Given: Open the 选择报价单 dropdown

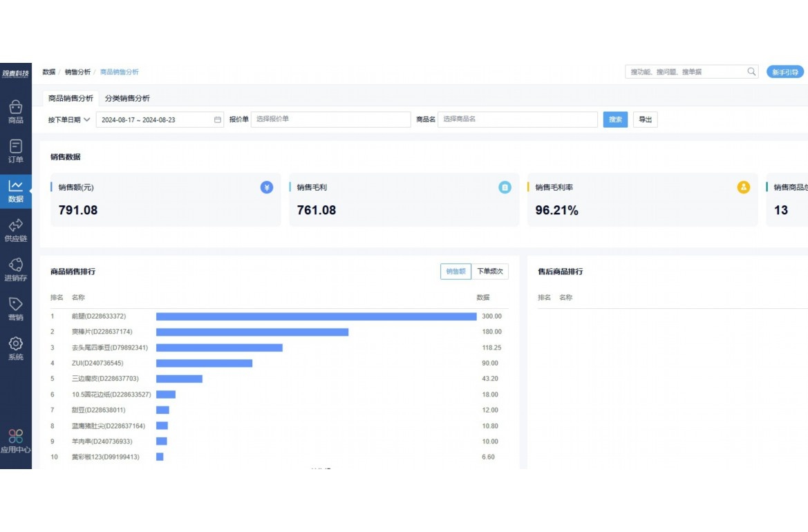Looking at the screenshot, I should click(x=330, y=120).
